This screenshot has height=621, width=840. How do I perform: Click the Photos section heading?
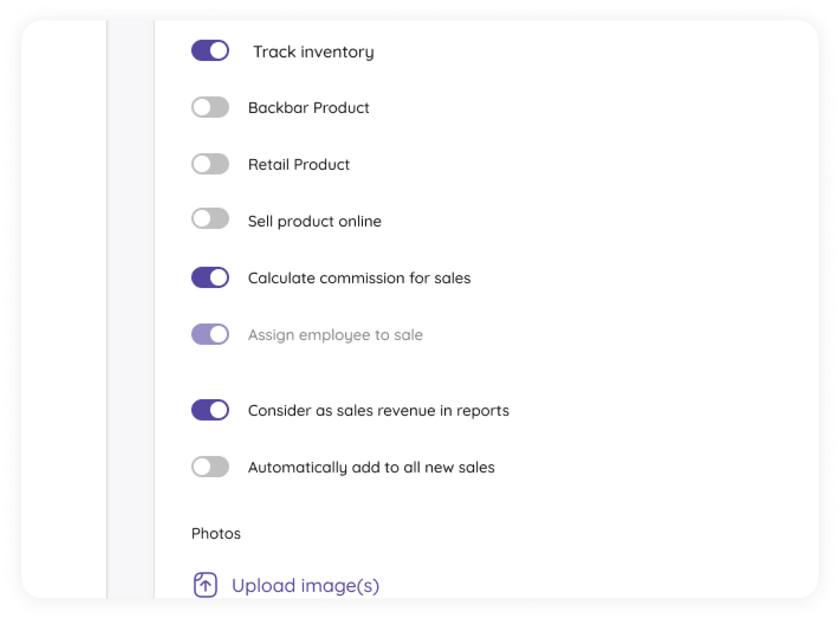pyautogui.click(x=216, y=533)
